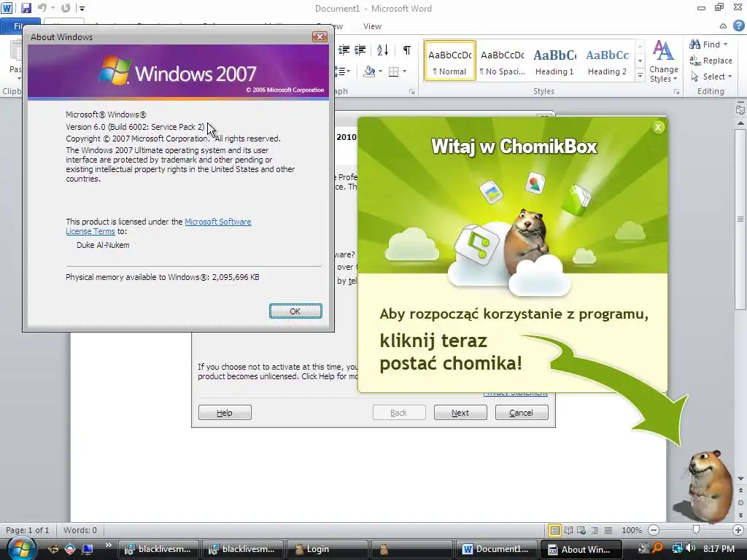Open the Find dropdown arrow
Image resolution: width=747 pixels, height=560 pixels.
pos(726,44)
